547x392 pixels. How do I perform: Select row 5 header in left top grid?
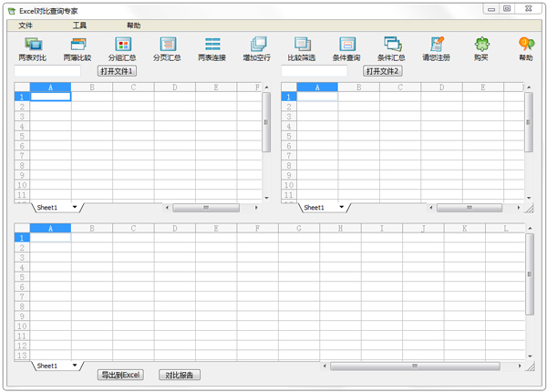pyautogui.click(x=22, y=136)
